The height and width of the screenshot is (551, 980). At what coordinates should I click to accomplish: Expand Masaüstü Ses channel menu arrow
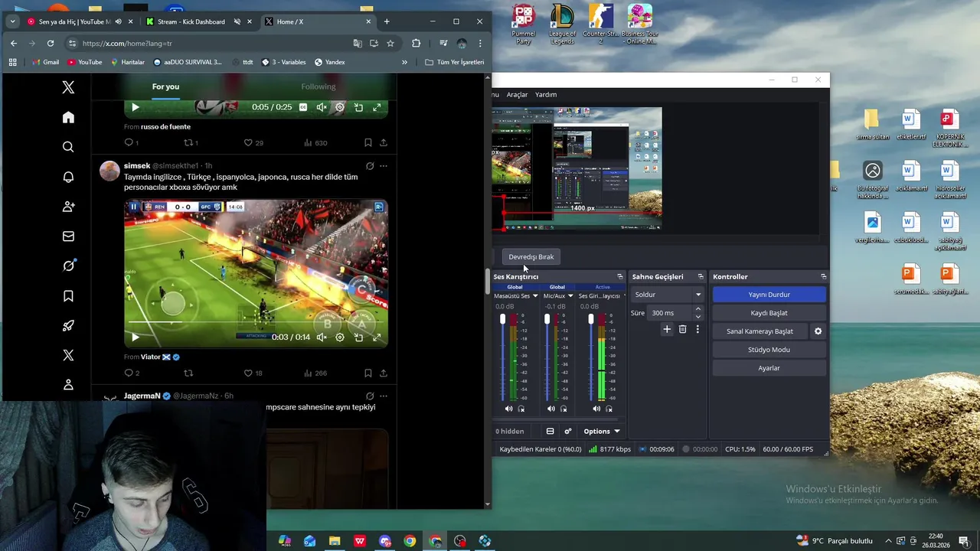tap(535, 296)
